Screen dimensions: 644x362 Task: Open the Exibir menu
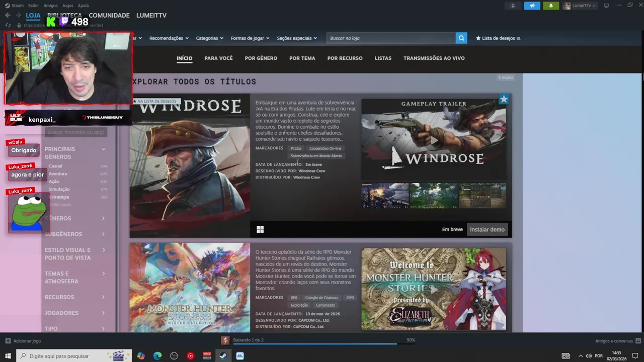[x=33, y=6]
